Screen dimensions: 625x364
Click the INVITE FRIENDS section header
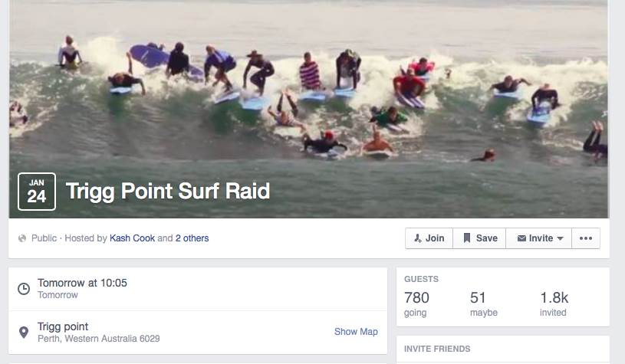click(437, 349)
